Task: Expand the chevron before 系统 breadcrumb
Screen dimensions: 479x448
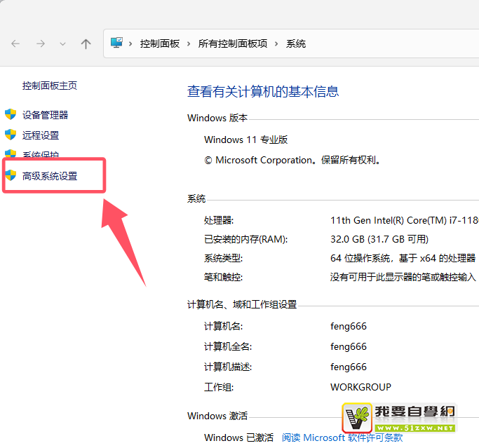Action: pyautogui.click(x=277, y=43)
